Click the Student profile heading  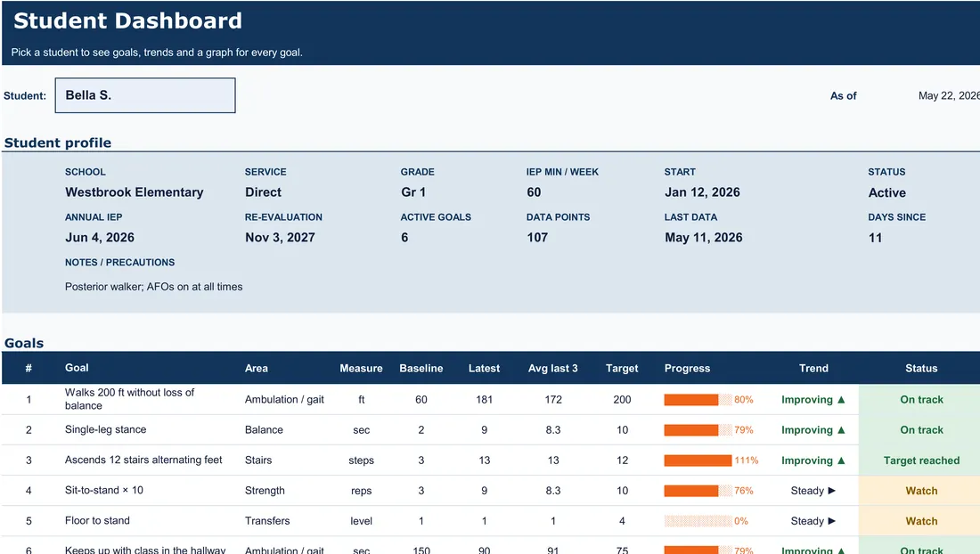click(58, 143)
